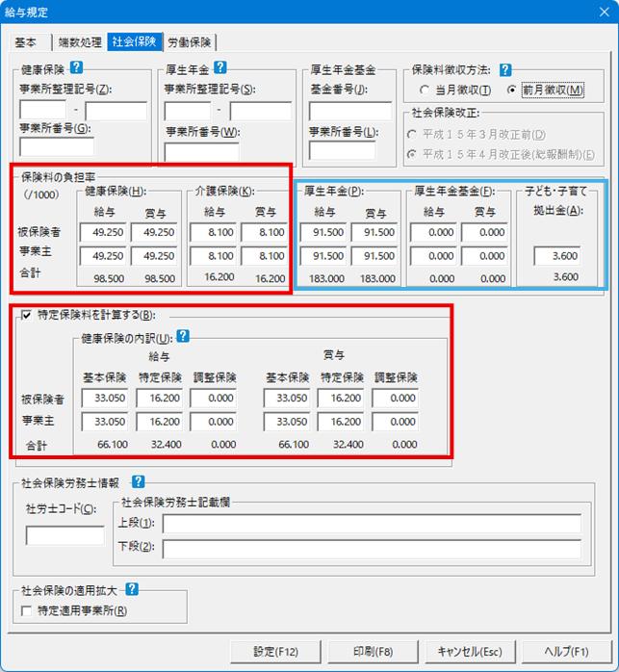Select 当月徴収 radio button

tap(426, 90)
